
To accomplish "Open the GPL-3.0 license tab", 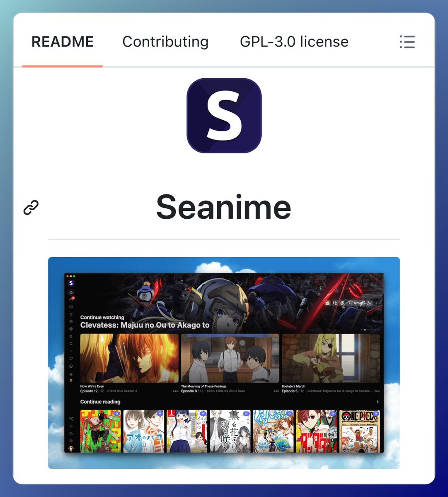I will (x=294, y=42).
